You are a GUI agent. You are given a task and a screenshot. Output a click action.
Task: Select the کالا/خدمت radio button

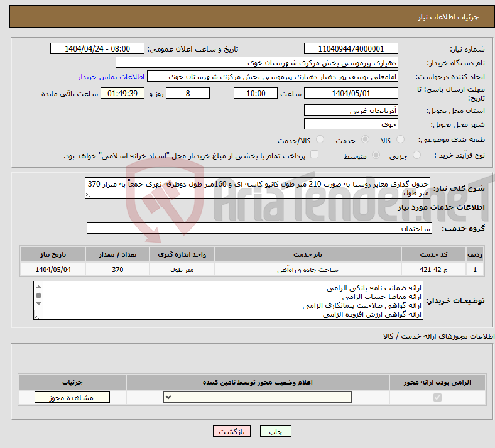coord(320,139)
